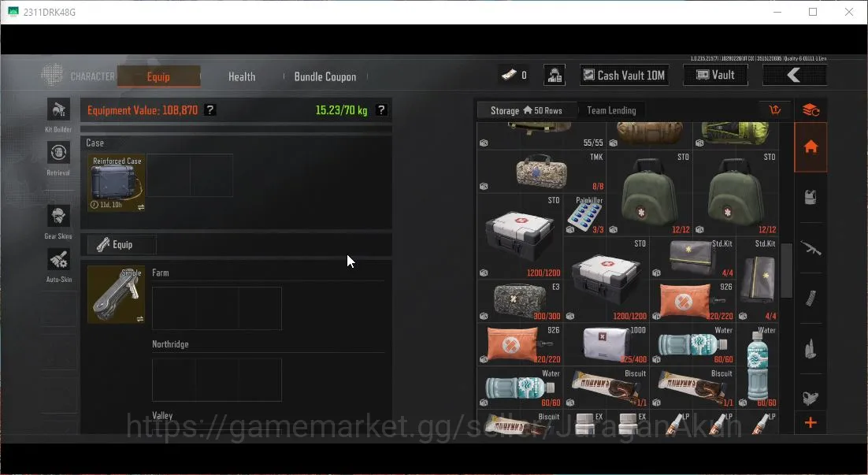
Task: Filter storage by rifle weapon icon
Action: 811,248
